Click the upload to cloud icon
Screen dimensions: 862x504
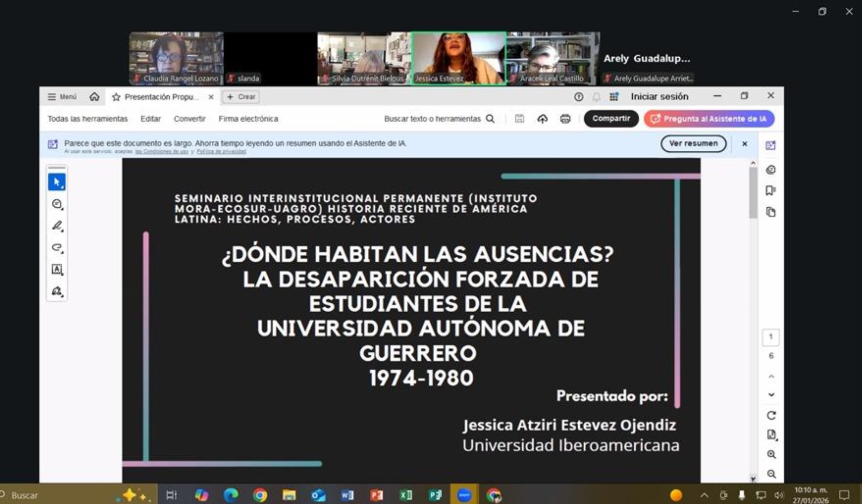click(x=542, y=119)
